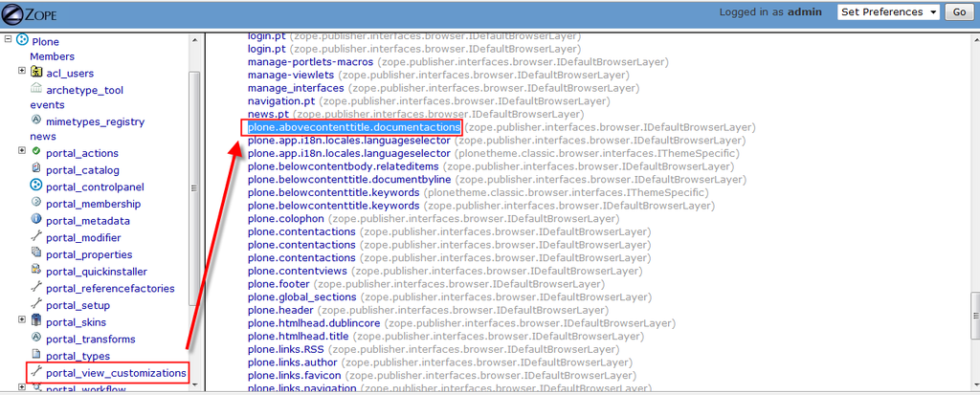The width and height of the screenshot is (980, 395).
Task: Open plone.abovecontenttitle.documentactions view link
Action: click(x=354, y=127)
